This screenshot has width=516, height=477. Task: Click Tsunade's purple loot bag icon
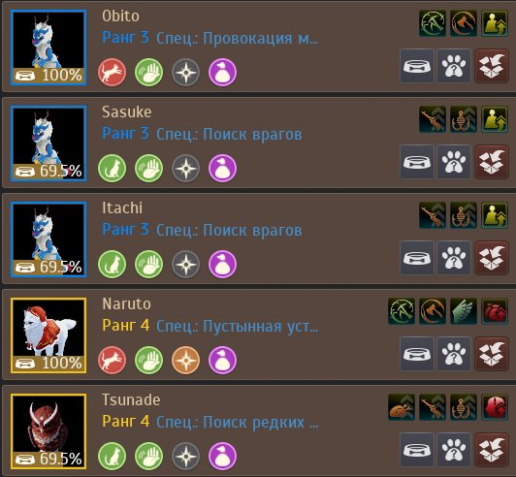[x=223, y=456]
